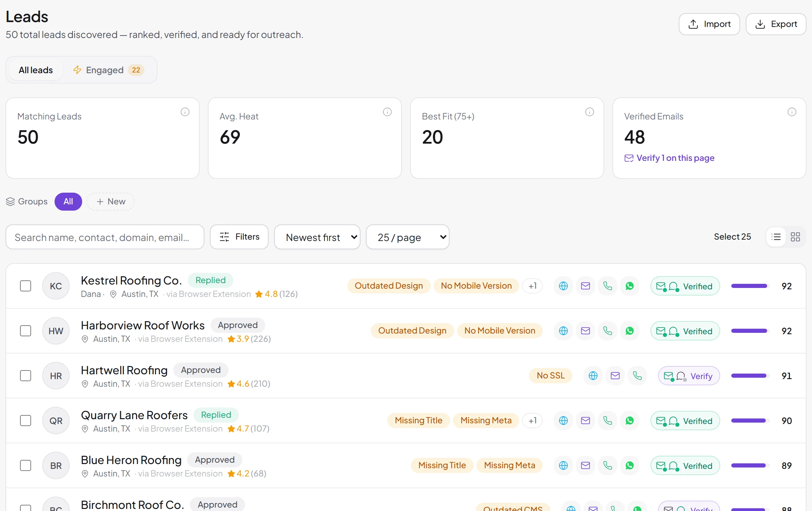Check the Blue Heron Roofing row
The height and width of the screenshot is (511, 812).
(x=26, y=465)
